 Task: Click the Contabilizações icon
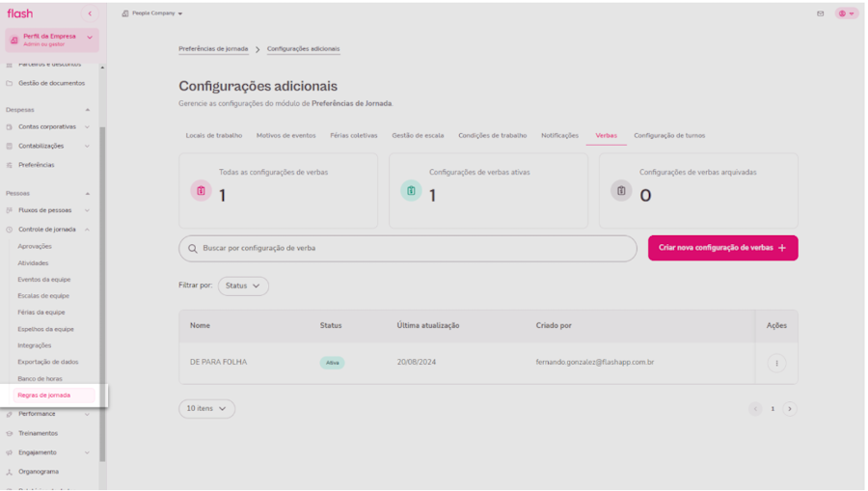tap(10, 146)
